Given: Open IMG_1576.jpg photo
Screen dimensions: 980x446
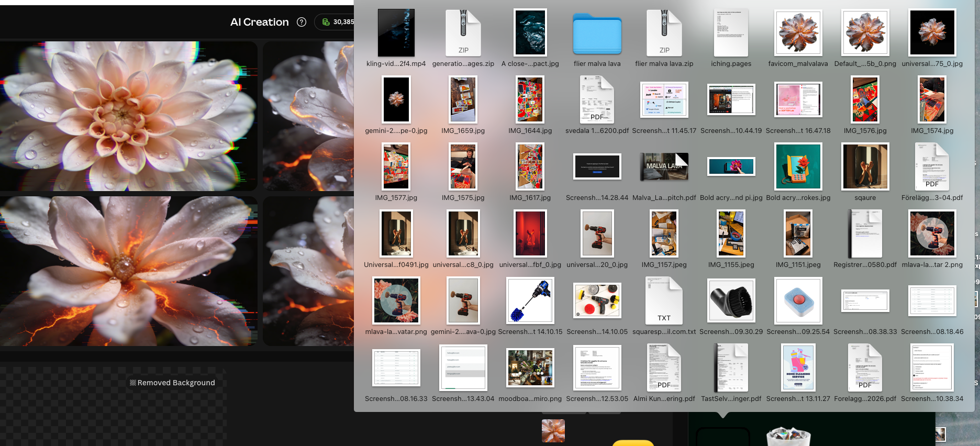Looking at the screenshot, I should coord(865,99).
